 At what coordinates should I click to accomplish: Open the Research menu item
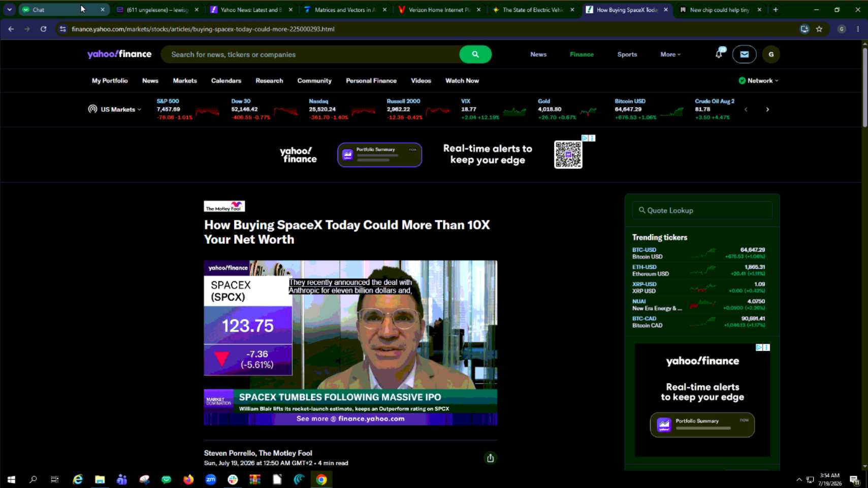269,81
